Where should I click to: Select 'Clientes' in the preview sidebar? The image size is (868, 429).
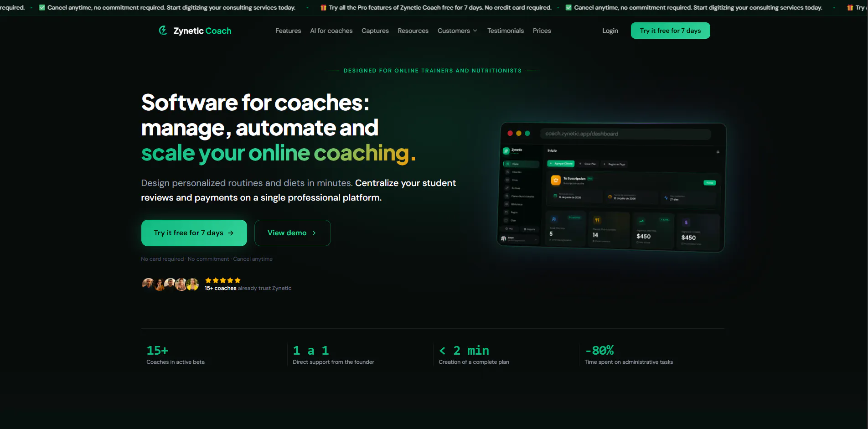(517, 172)
